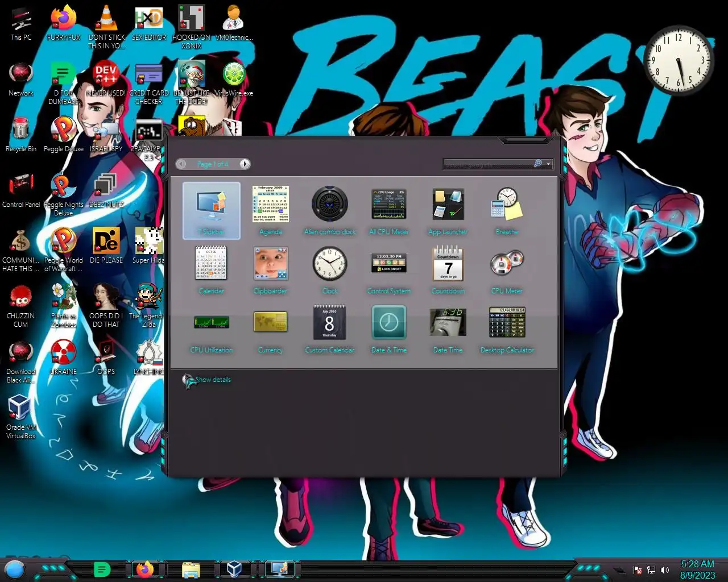Select the Desktop Calculator gadget
The height and width of the screenshot is (582, 728).
click(x=507, y=329)
